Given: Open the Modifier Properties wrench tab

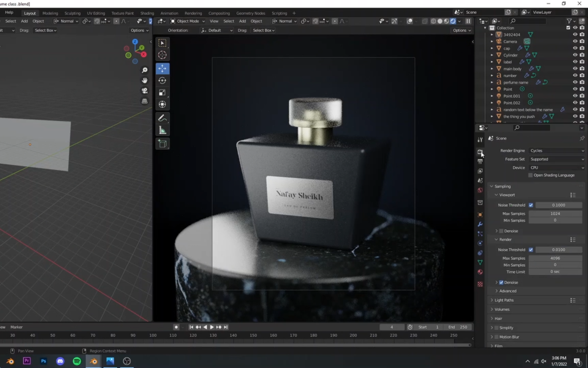Looking at the screenshot, I should click(x=480, y=224).
